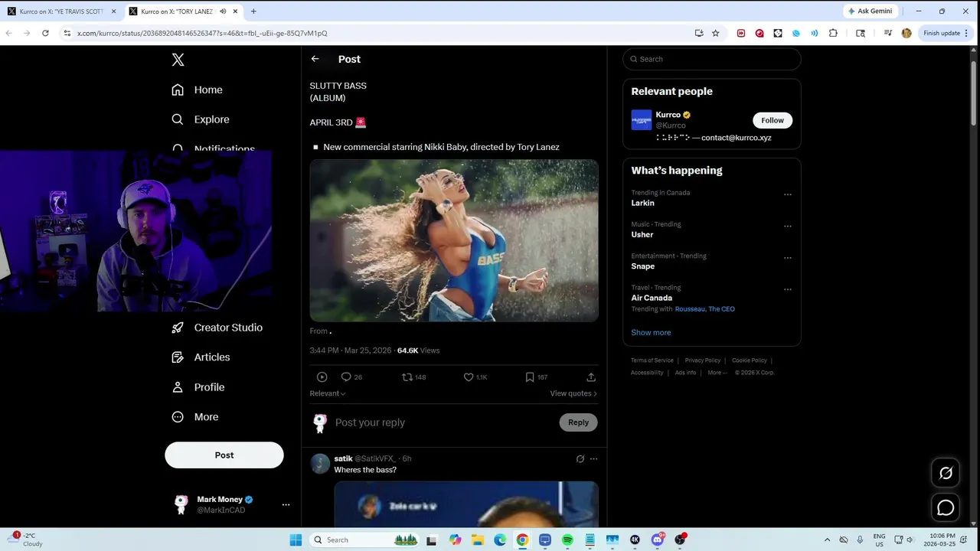Open Spotify from the taskbar
Viewport: 980px width, 551px height.
567,540
